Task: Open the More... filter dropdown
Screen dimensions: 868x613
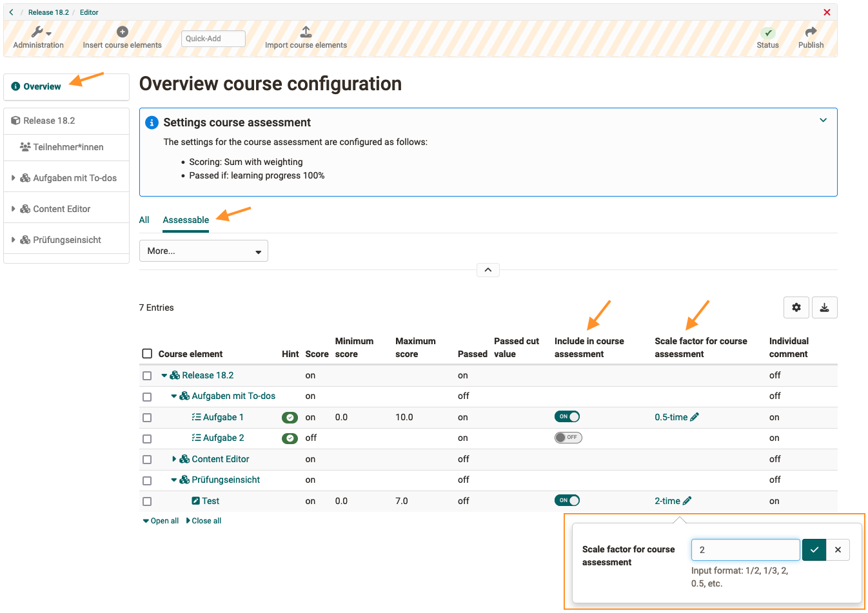Action: [203, 251]
